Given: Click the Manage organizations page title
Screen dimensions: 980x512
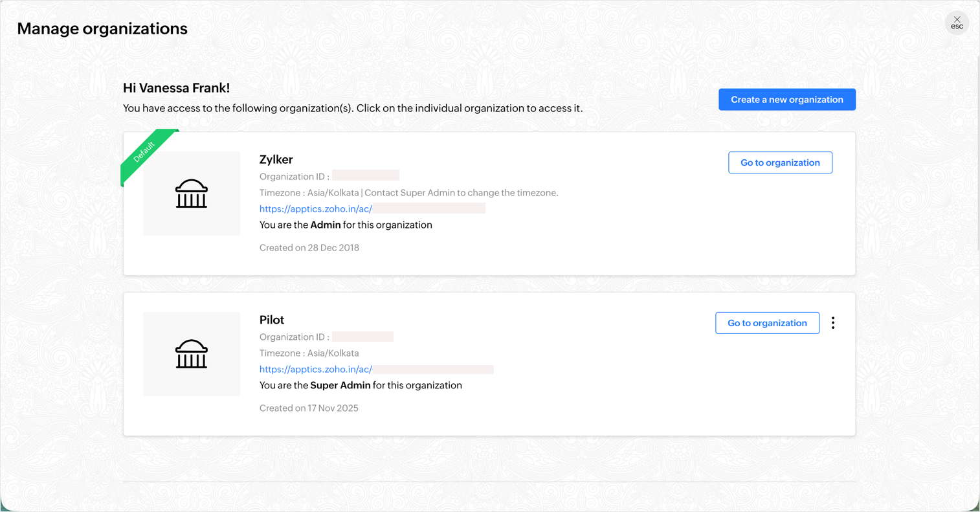Looking at the screenshot, I should coord(102,28).
